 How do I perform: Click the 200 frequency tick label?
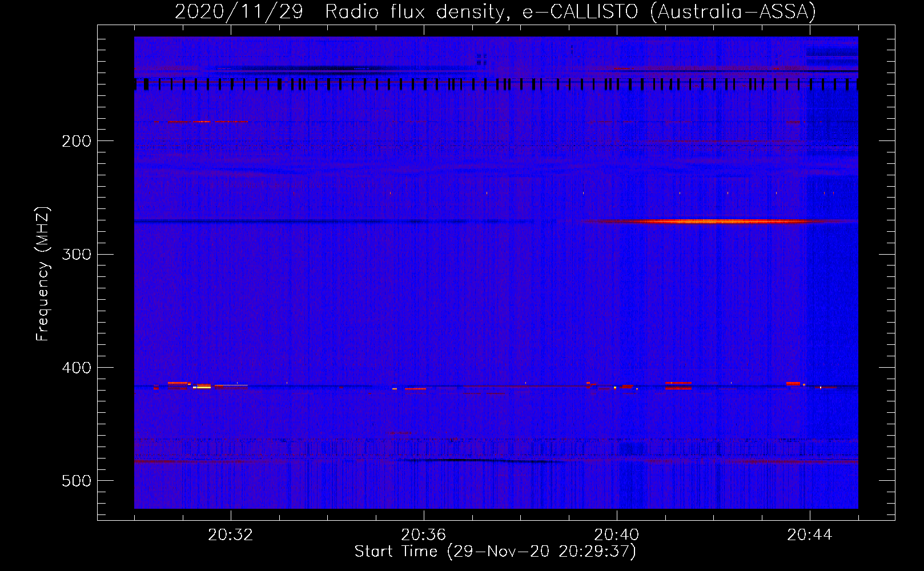(77, 141)
